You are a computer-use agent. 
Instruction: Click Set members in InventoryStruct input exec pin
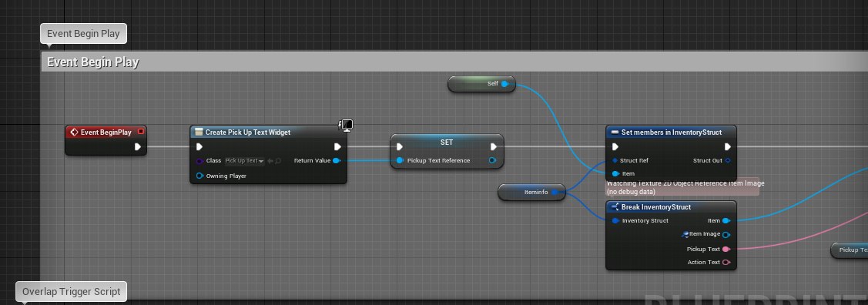tap(615, 146)
